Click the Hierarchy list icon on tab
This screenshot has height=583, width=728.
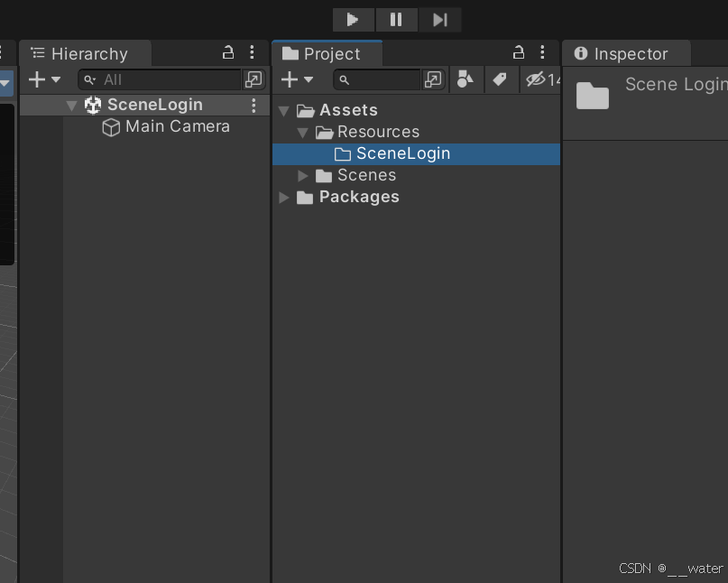coord(38,53)
